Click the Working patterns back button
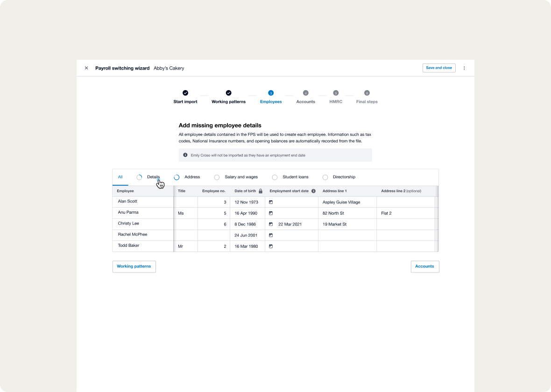The image size is (551, 392). (x=134, y=266)
